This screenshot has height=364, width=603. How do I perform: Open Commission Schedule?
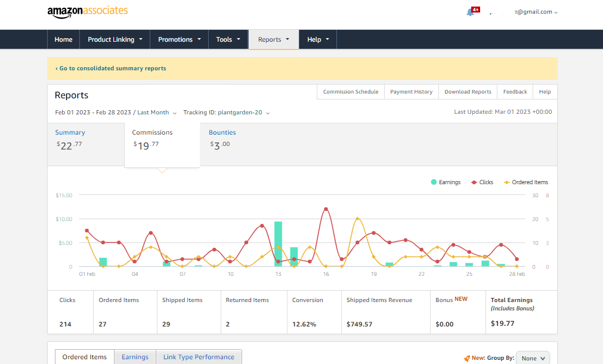coord(351,92)
